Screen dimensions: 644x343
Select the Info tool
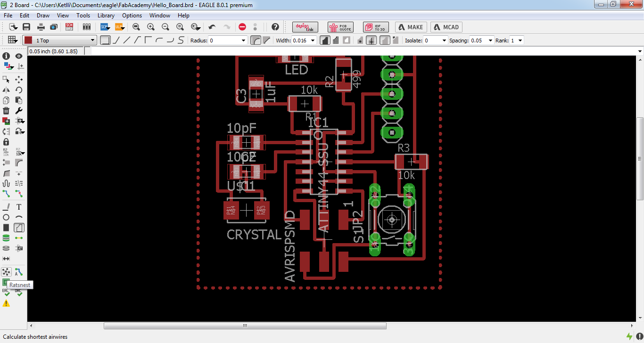[6, 56]
